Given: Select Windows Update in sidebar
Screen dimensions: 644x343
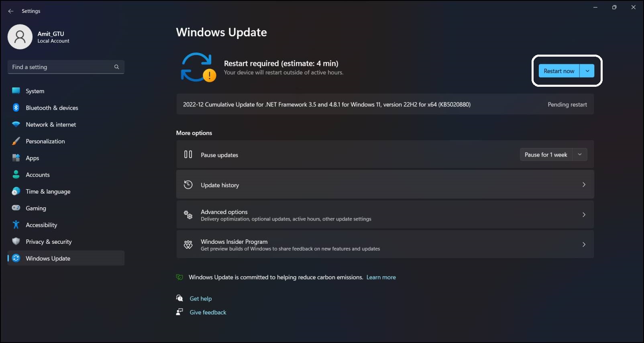Looking at the screenshot, I should (x=66, y=258).
